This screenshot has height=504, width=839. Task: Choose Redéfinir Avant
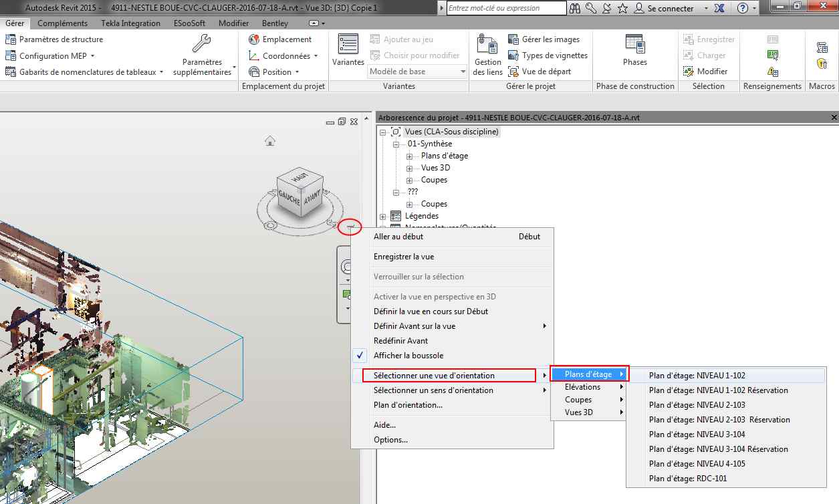pyautogui.click(x=453, y=341)
